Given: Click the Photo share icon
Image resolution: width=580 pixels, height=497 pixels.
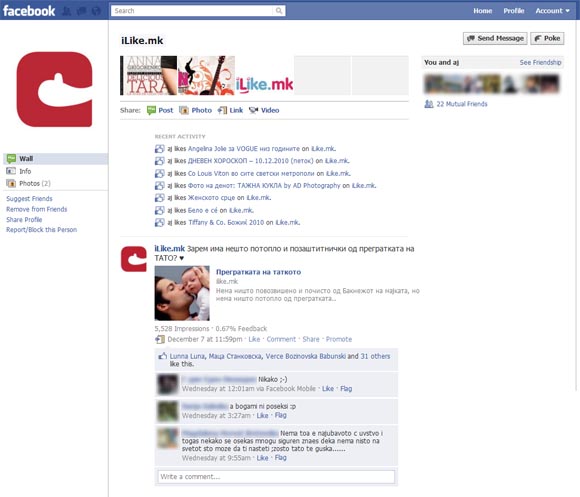Looking at the screenshot, I should click(184, 110).
